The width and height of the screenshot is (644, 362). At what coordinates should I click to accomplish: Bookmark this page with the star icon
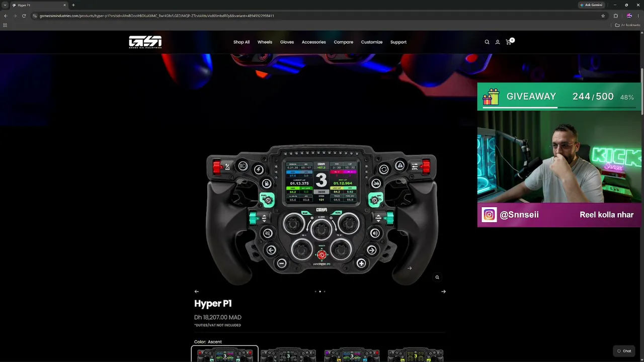coord(603,16)
